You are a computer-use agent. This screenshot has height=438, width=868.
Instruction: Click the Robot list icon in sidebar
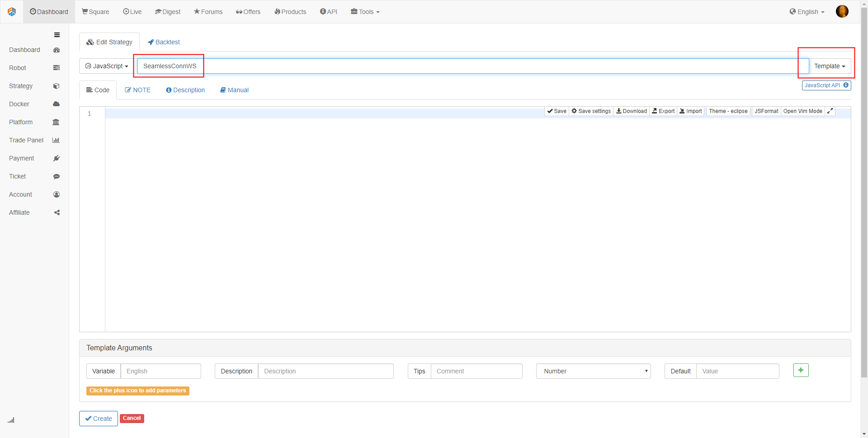[57, 68]
